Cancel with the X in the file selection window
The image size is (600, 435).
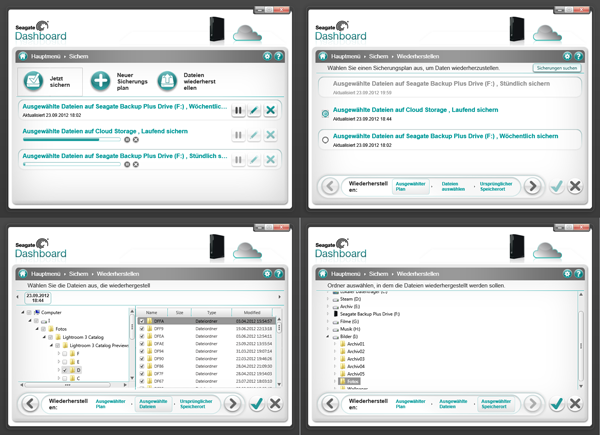275,404
